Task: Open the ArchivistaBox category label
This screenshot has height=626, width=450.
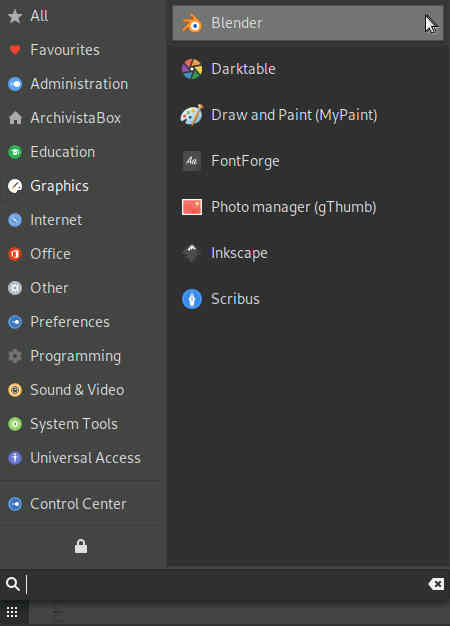Action: coord(75,118)
